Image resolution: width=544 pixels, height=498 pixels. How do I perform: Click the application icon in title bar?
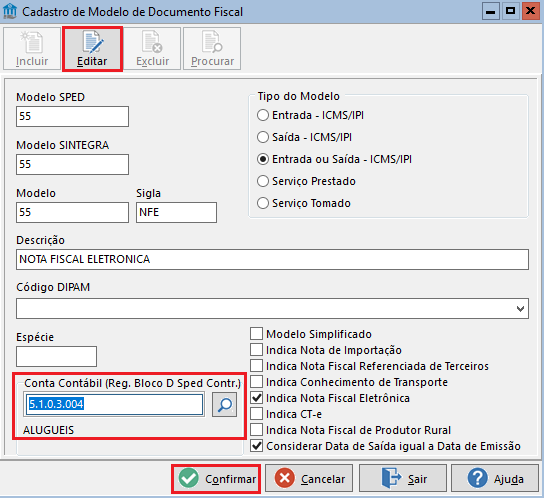click(10, 11)
